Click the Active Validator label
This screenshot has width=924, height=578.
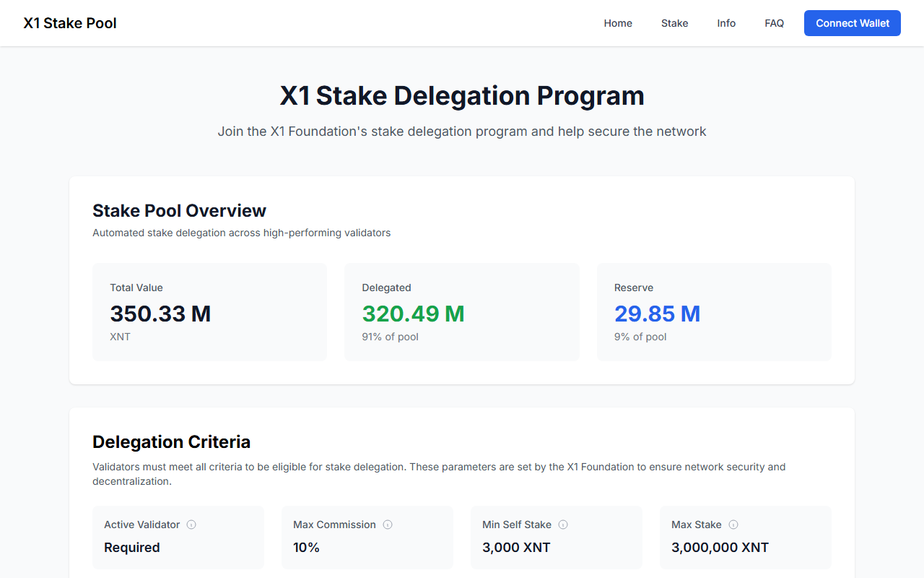click(x=141, y=525)
